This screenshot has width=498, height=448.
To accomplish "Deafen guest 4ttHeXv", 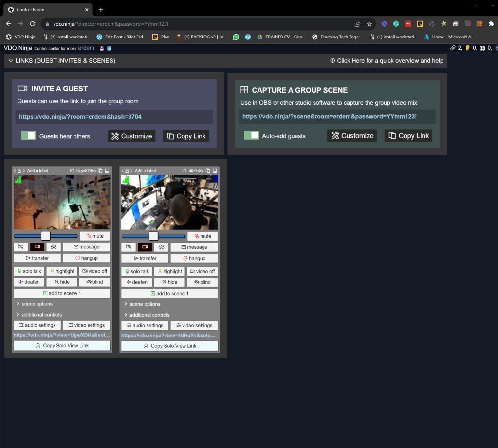I will (x=137, y=282).
